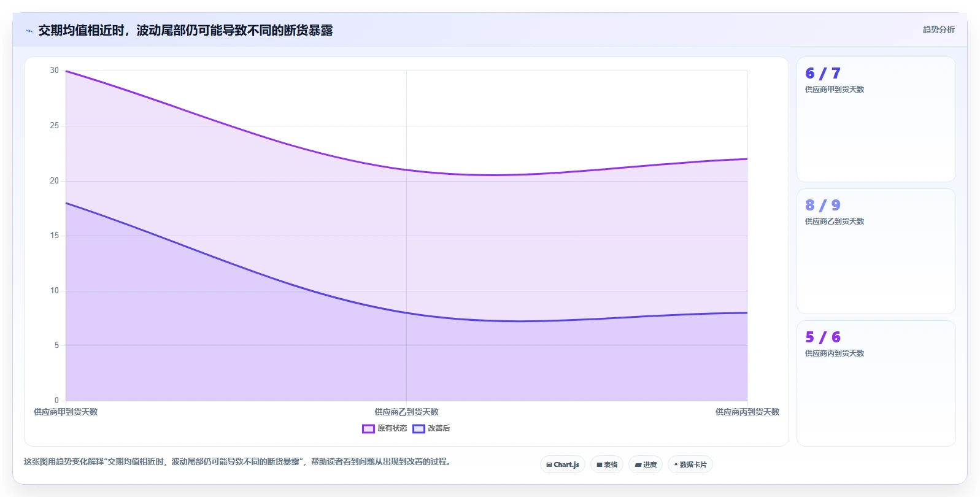
Task: Click the y-axis value 10
Action: pyautogui.click(x=55, y=291)
